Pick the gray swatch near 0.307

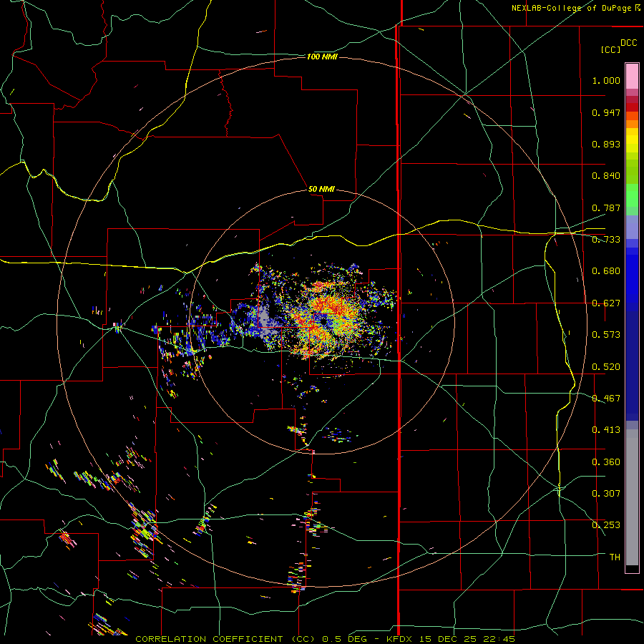pos(632,497)
